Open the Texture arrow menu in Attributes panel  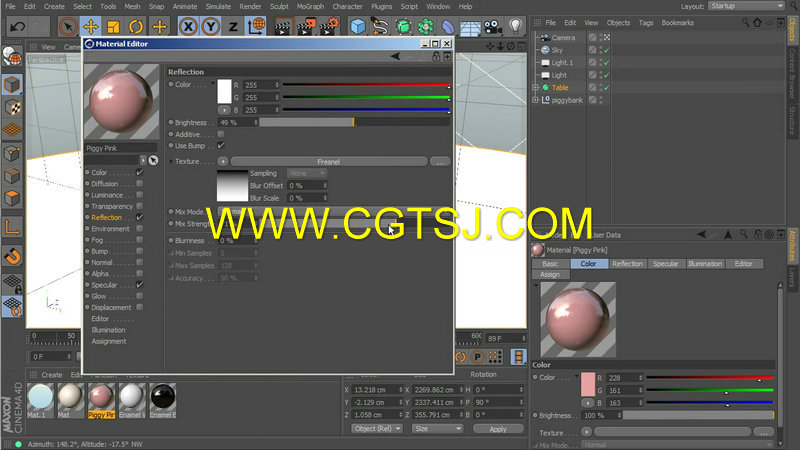(x=586, y=432)
